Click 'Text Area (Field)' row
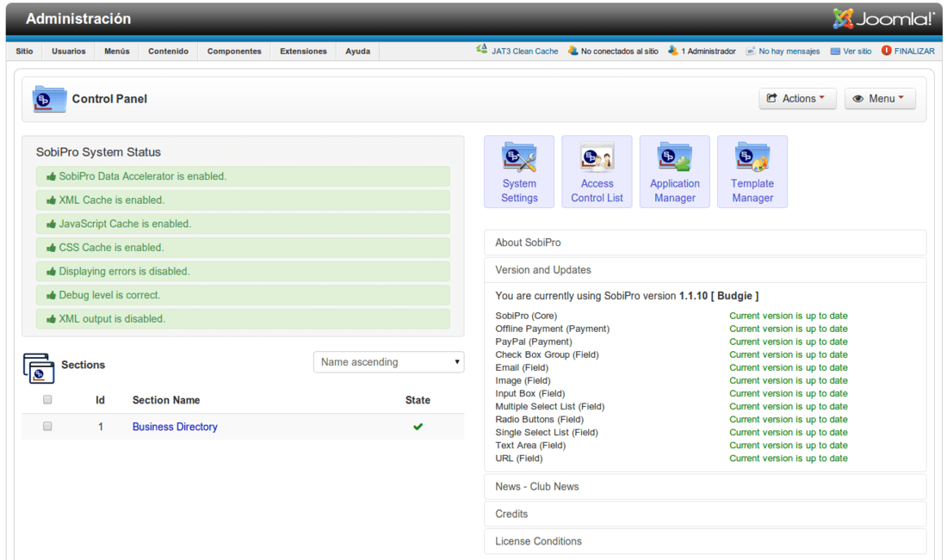 (x=530, y=446)
